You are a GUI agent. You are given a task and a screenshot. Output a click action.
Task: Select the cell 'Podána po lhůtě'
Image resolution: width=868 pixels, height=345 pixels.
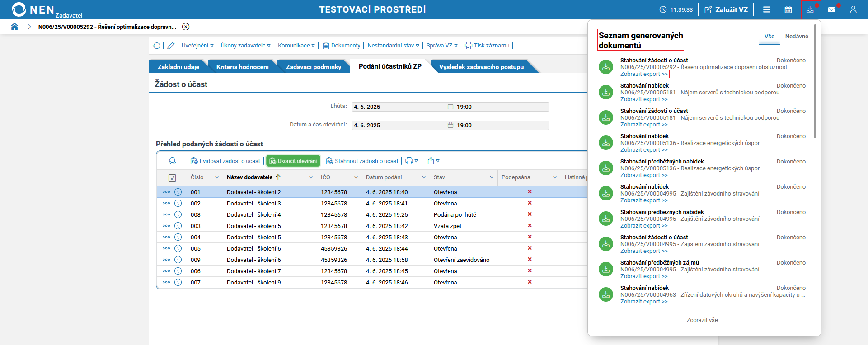[455, 215]
